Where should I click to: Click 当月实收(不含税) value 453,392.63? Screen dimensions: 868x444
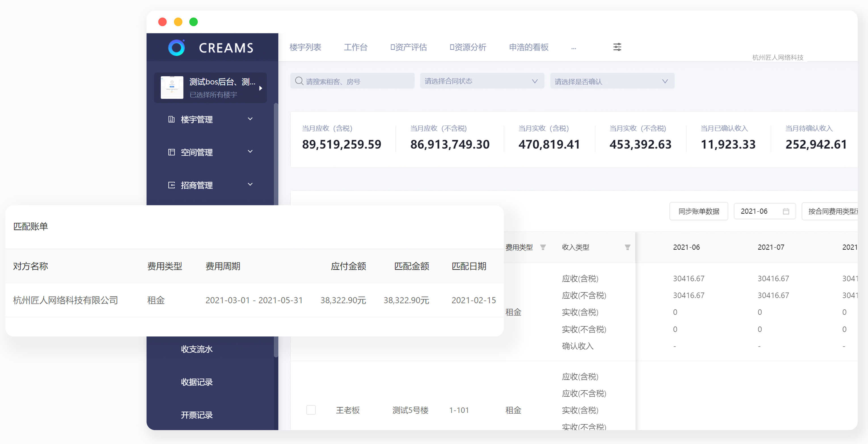coord(640,144)
